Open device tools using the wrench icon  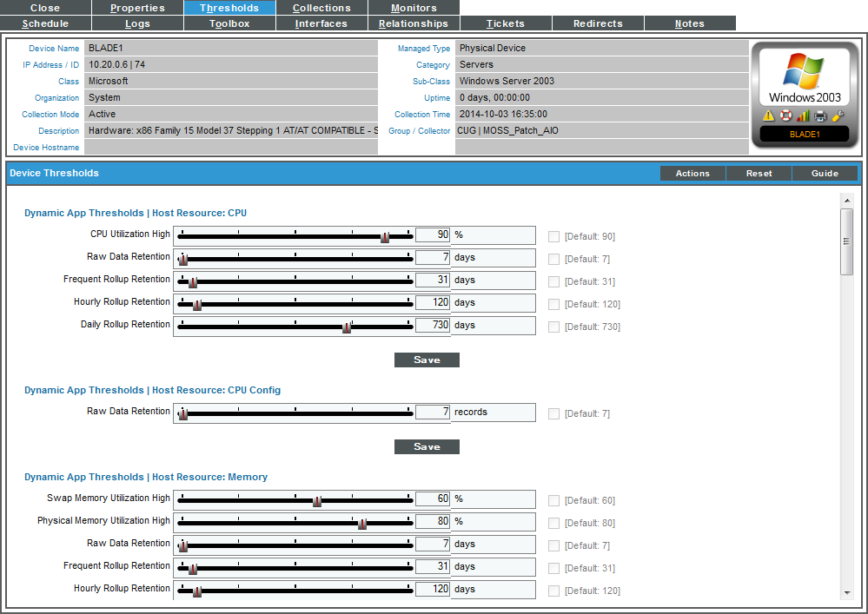coord(837,115)
